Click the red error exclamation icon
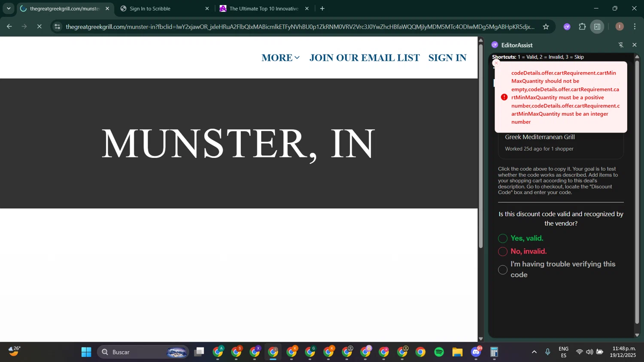The width and height of the screenshot is (644, 362). tap(504, 97)
